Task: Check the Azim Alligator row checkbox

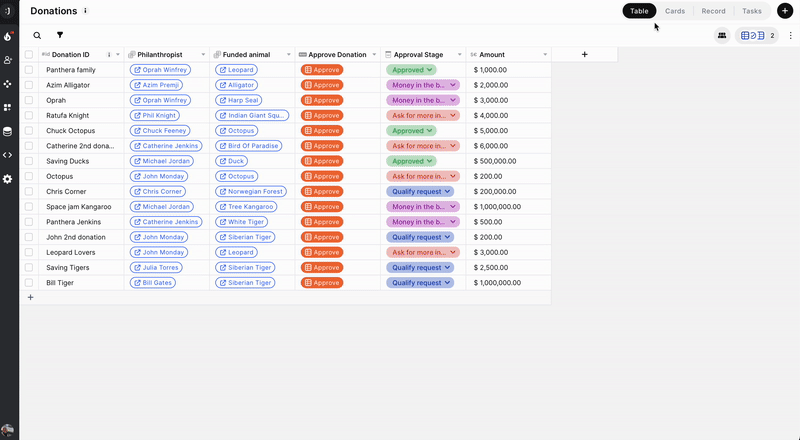Action: [29, 85]
